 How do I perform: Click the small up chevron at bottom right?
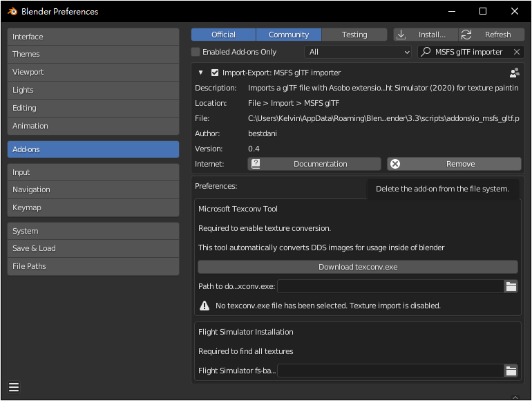[515, 397]
